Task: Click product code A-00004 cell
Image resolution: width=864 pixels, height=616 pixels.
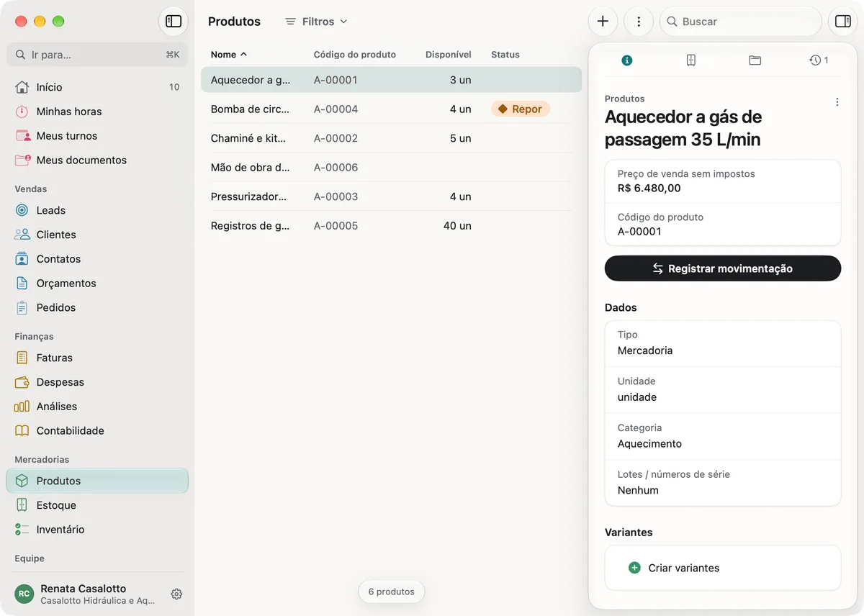Action: click(x=336, y=109)
